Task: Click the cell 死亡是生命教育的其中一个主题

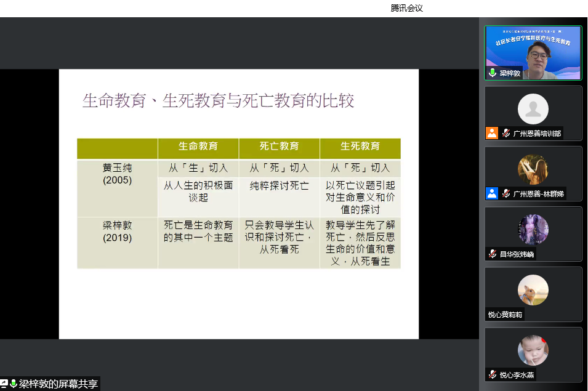Action: [x=198, y=243]
